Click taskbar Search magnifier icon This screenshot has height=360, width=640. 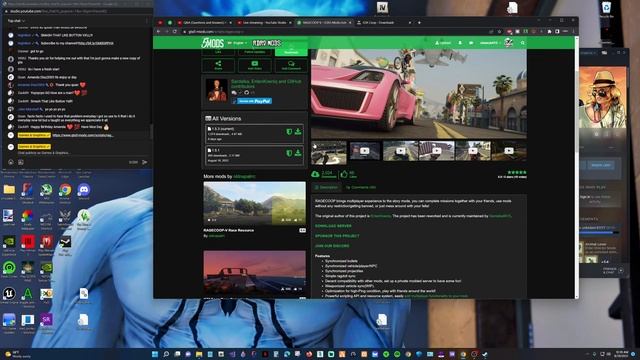tap(166, 354)
